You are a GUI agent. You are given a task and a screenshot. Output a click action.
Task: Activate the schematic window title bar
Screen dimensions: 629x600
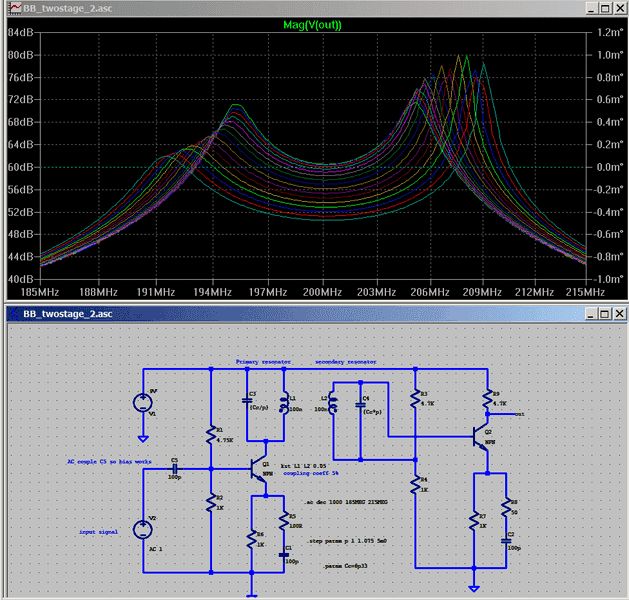click(x=300, y=313)
